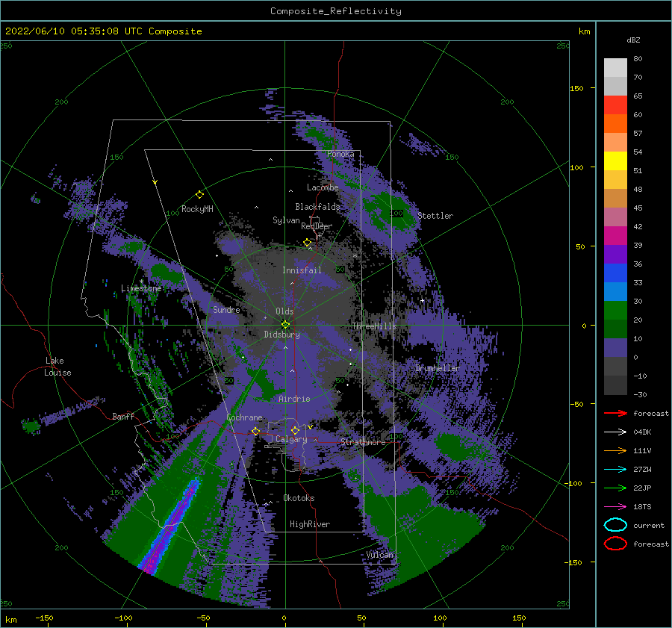Click the Innisfail label
This screenshot has width=672, height=628.
pyautogui.click(x=302, y=270)
